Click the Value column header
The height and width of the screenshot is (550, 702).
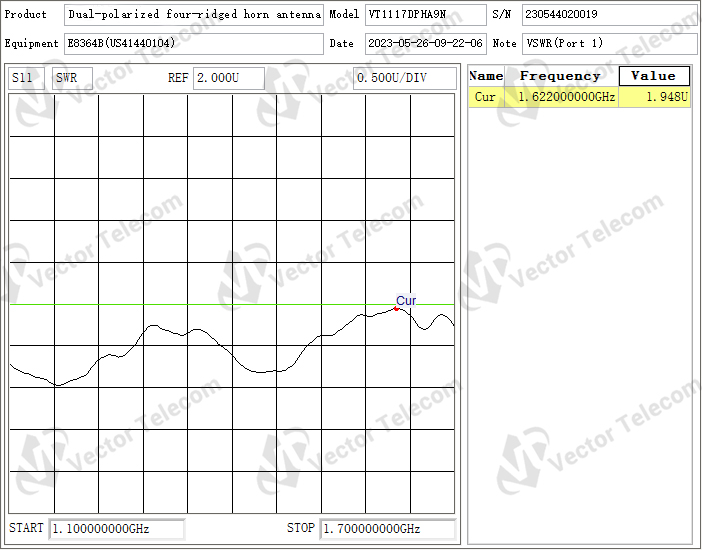[x=654, y=76]
